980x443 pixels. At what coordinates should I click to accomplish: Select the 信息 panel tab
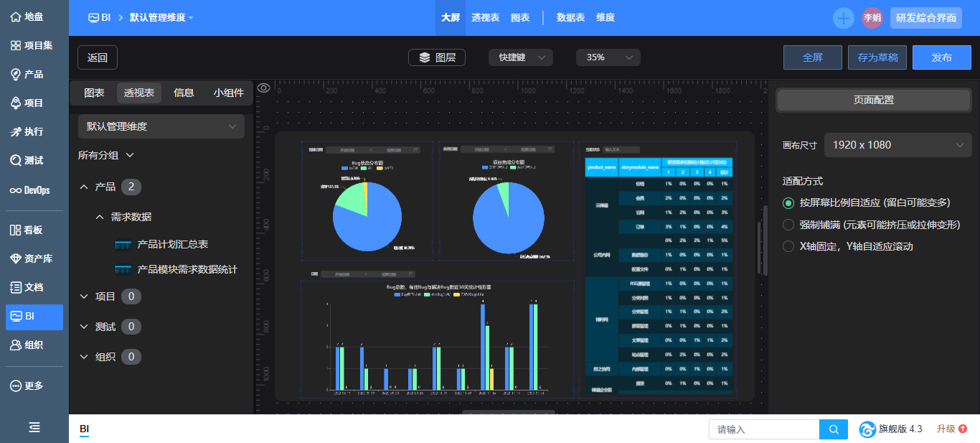(x=184, y=93)
